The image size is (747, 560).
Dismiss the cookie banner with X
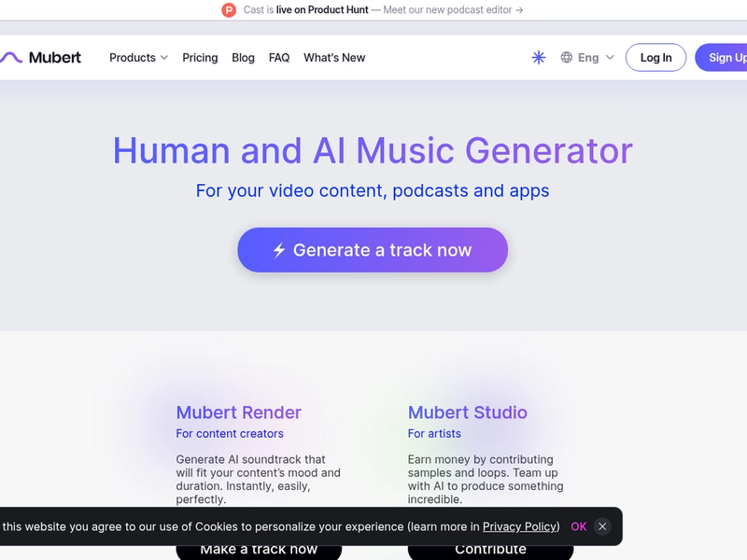click(x=602, y=526)
